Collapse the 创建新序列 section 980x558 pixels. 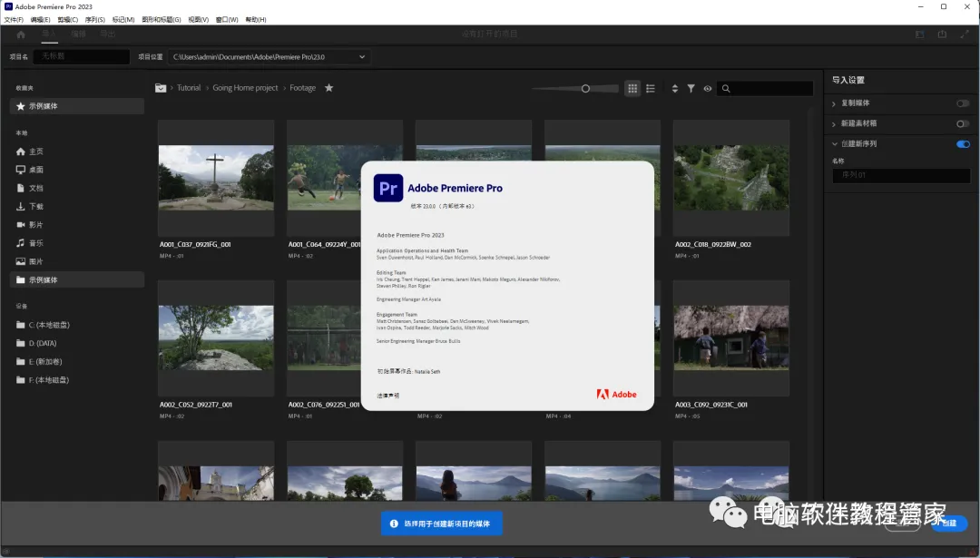coord(835,144)
